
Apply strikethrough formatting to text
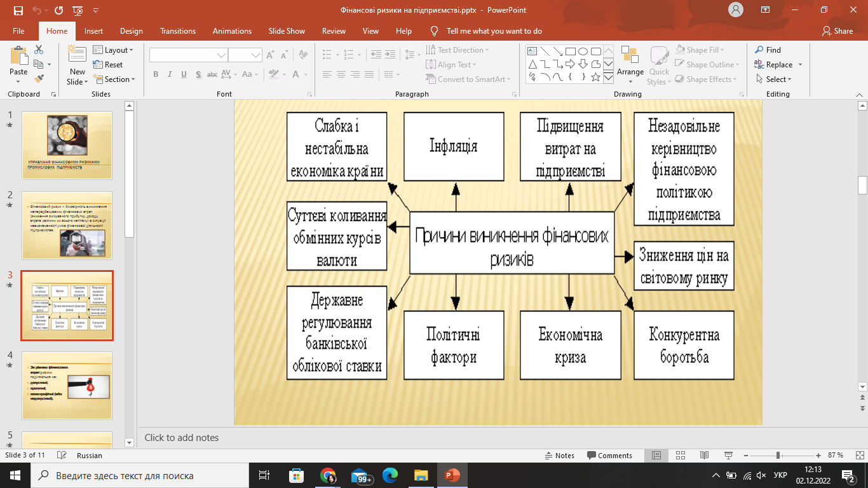tap(212, 74)
